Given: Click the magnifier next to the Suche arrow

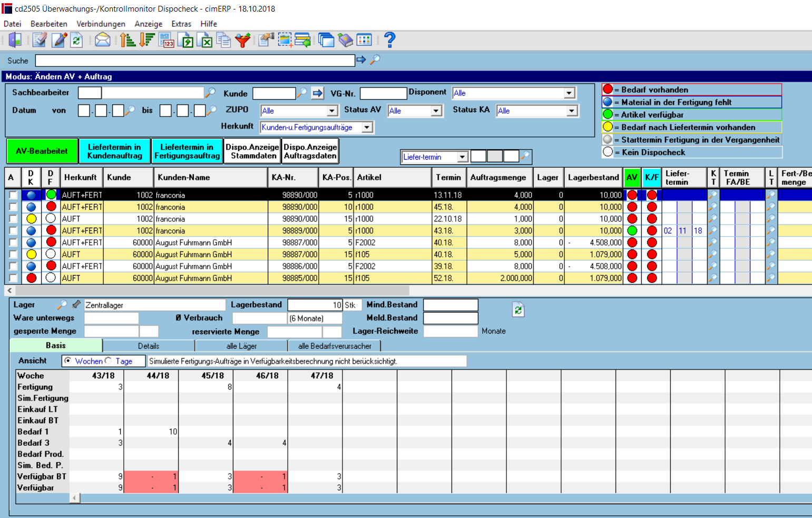Looking at the screenshot, I should pyautogui.click(x=375, y=60).
